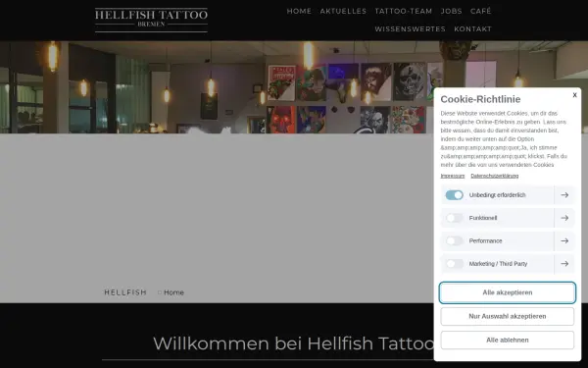Viewport: 588px width, 368px height.
Task: Click the Home breadcrumb link
Action: pos(173,292)
